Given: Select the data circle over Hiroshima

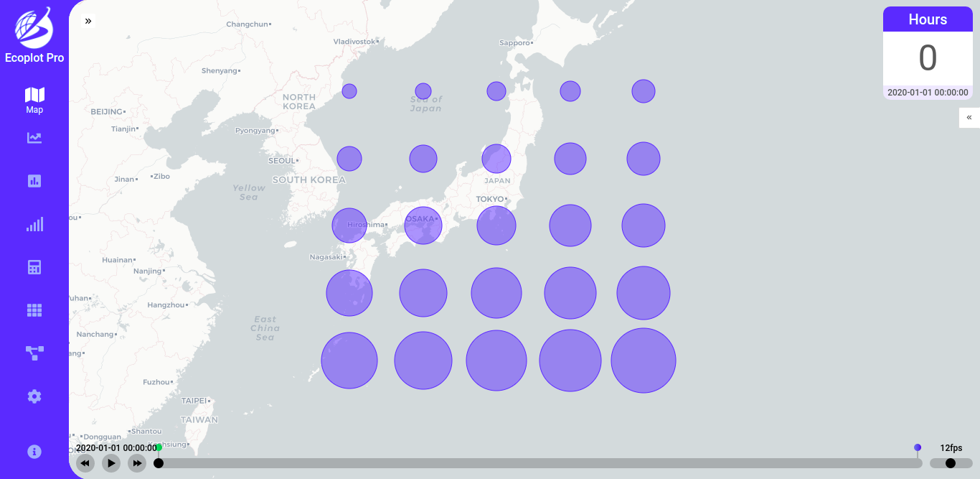Looking at the screenshot, I should click(349, 225).
